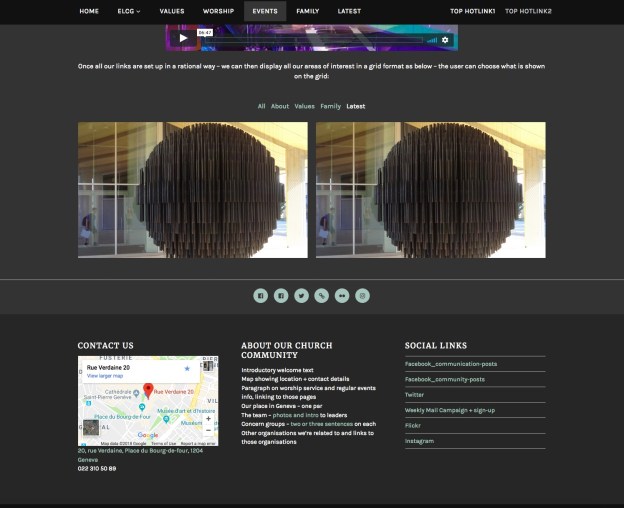Click the first Facebook social icon
The width and height of the screenshot is (624, 508).
[260, 295]
